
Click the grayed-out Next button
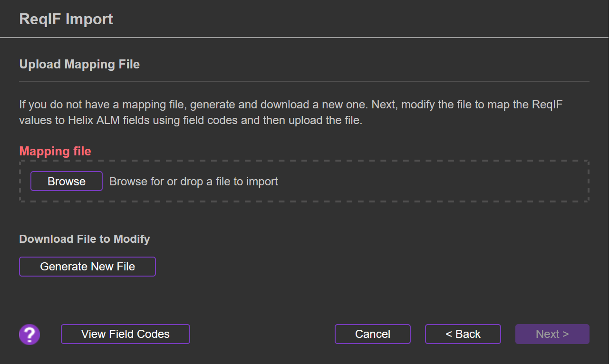(552, 334)
